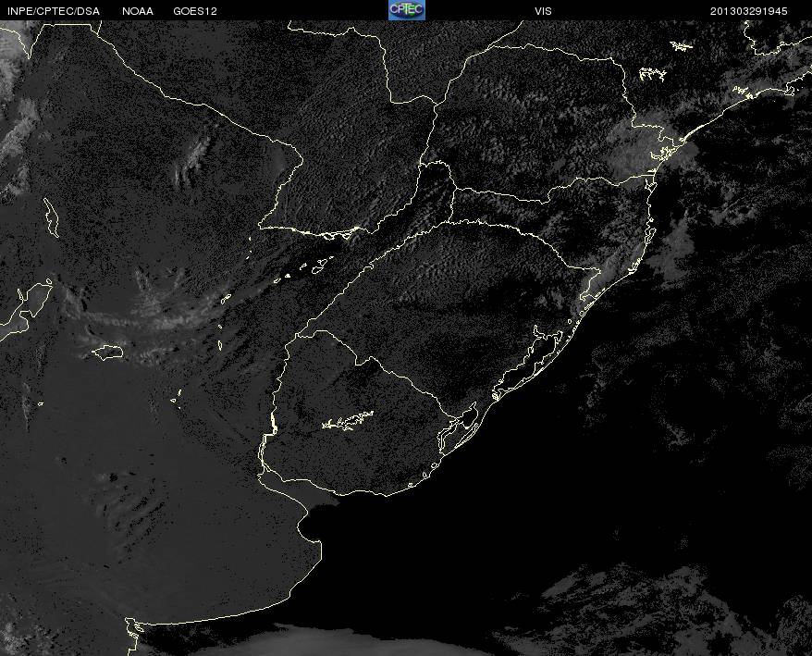The width and height of the screenshot is (812, 656).
Task: Click the 201303291945 timestamp
Action: tap(749, 11)
